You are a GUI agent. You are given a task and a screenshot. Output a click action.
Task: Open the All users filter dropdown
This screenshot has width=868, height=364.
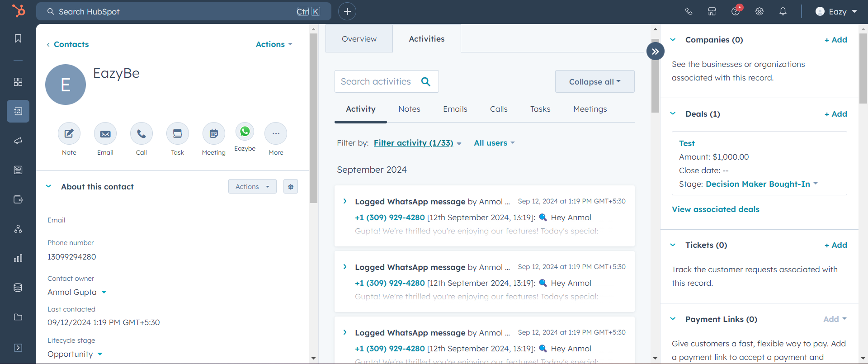coord(494,143)
